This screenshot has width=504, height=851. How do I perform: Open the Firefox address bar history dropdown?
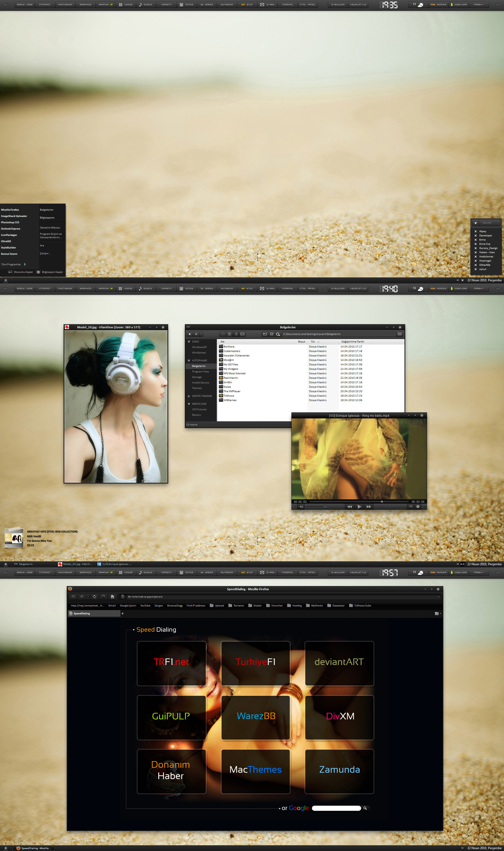click(x=438, y=597)
